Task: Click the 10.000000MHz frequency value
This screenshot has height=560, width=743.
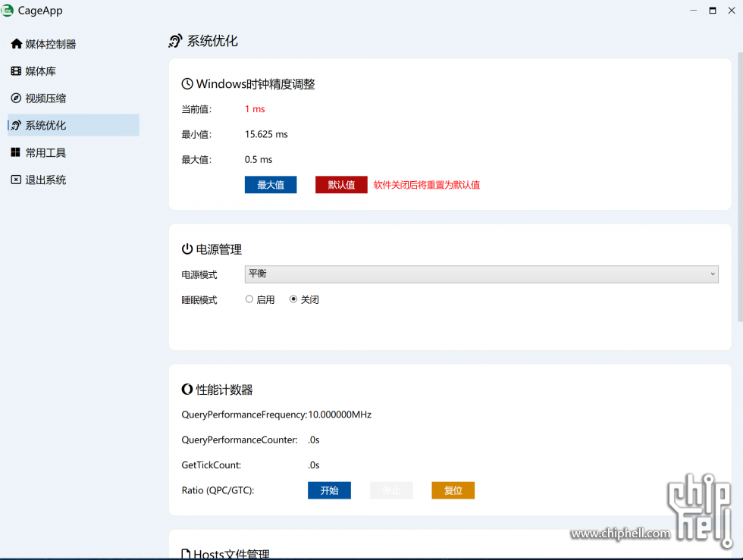Action: point(340,415)
